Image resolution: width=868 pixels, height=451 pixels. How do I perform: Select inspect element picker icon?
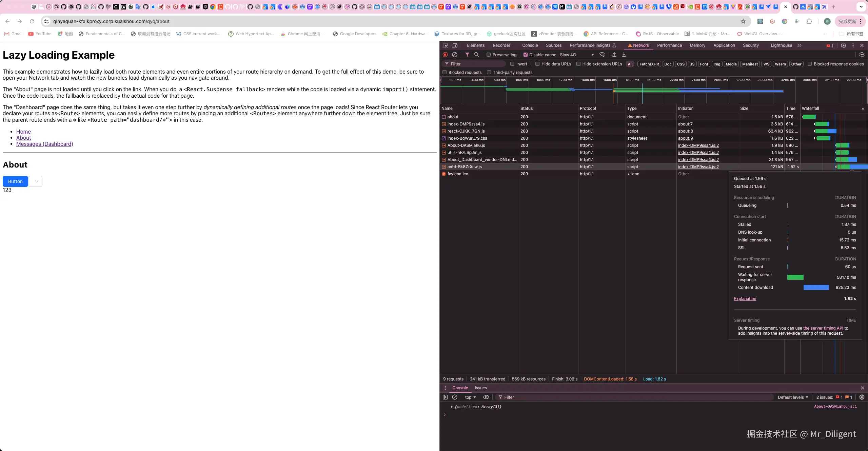point(445,45)
